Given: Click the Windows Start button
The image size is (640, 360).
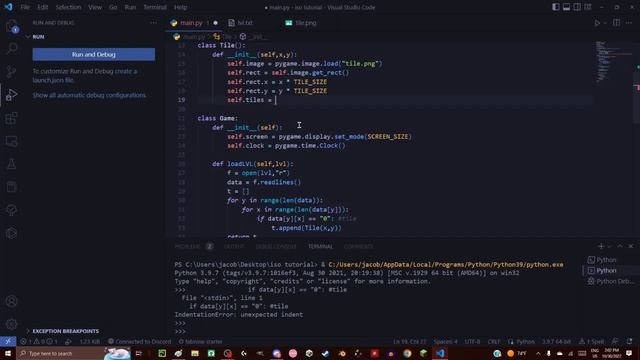Looking at the screenshot, I should point(8,353).
